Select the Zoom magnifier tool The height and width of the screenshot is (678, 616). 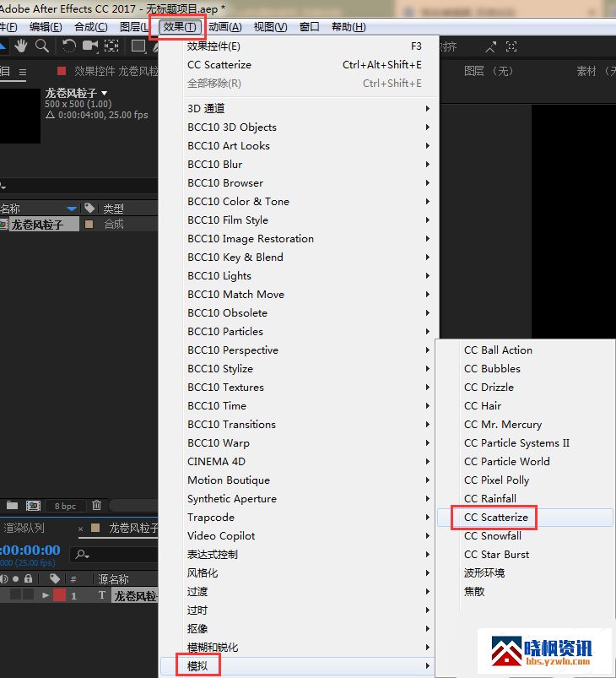42,46
